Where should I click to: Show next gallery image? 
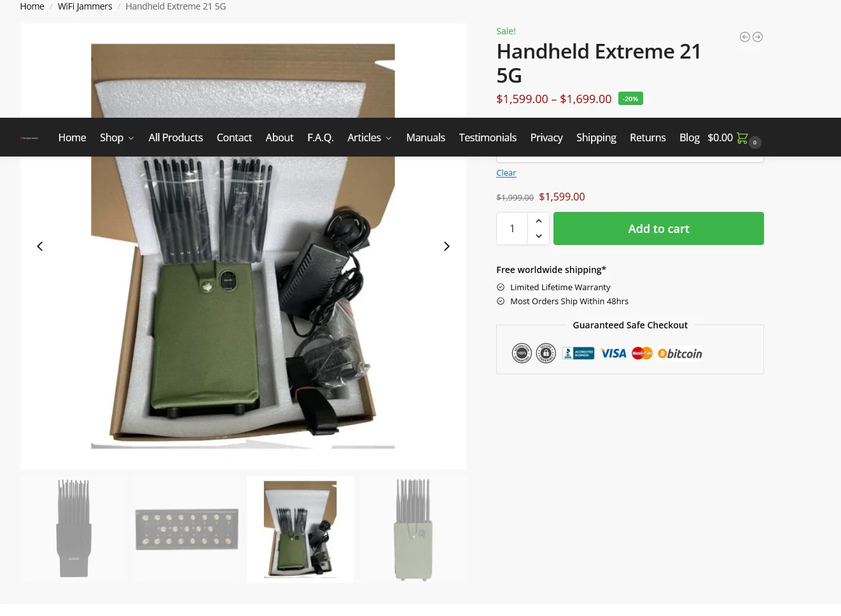coord(447,246)
